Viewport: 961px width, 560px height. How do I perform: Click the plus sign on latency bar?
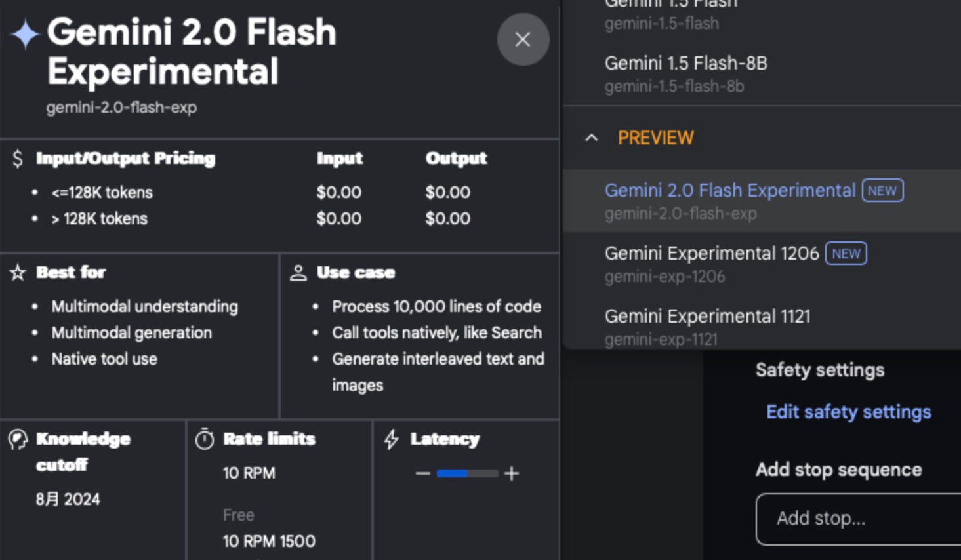512,473
